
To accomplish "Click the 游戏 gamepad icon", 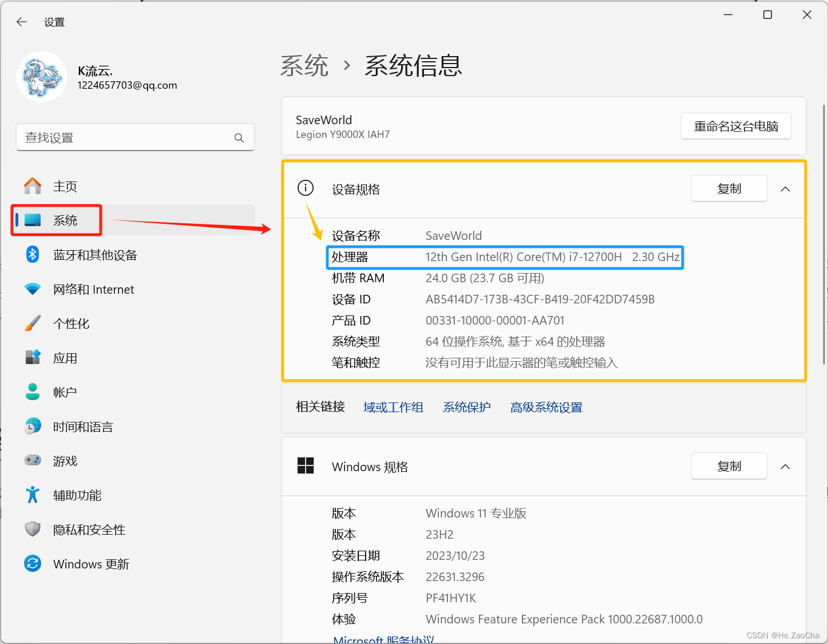I will [33, 460].
